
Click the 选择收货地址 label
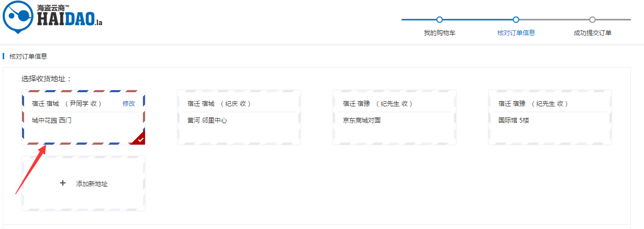[x=46, y=79]
